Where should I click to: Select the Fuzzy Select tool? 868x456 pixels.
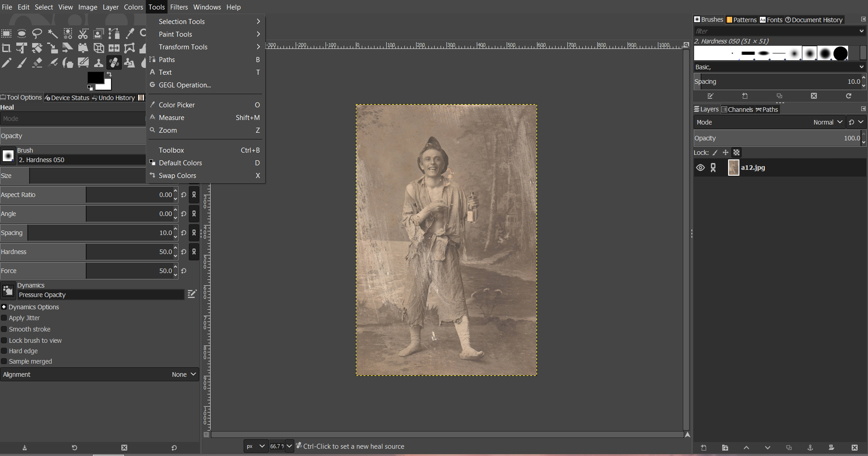click(x=53, y=34)
